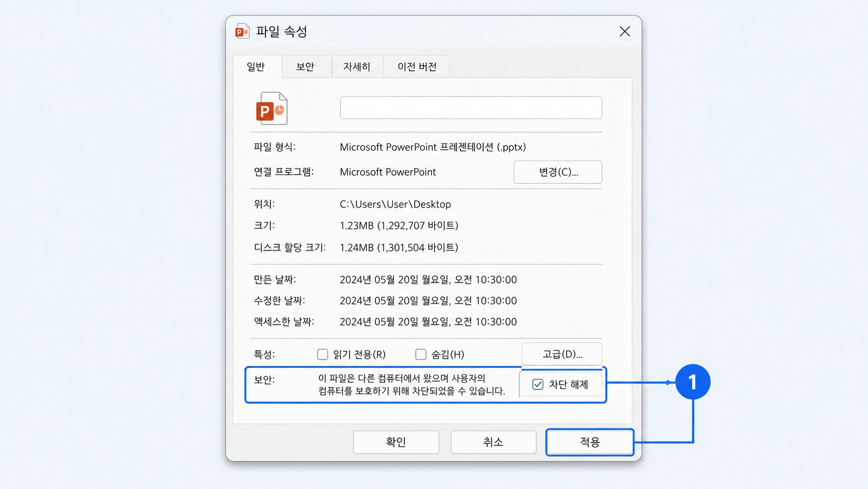
Task: Click the 수정한 날짜 date value
Action: click(x=428, y=301)
